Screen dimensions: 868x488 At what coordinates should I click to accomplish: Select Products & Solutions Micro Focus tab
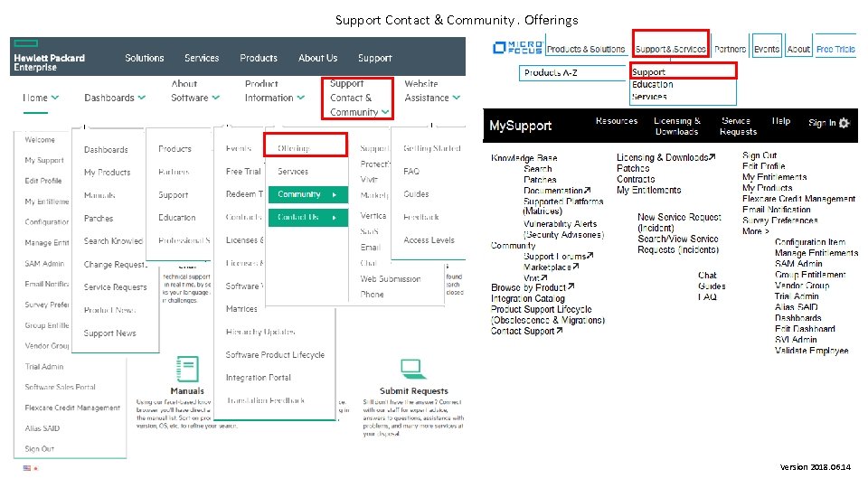pos(586,49)
